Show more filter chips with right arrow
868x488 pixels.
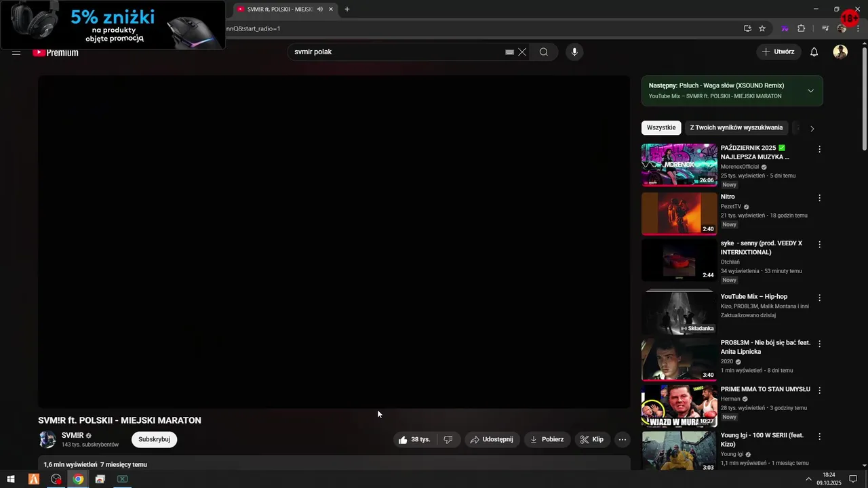[812, 128]
